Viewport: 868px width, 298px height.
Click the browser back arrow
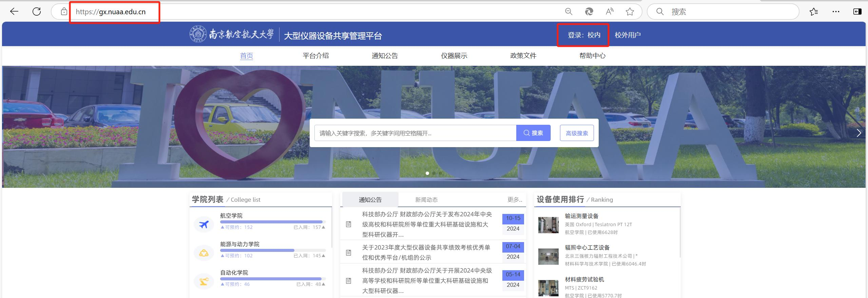[14, 12]
